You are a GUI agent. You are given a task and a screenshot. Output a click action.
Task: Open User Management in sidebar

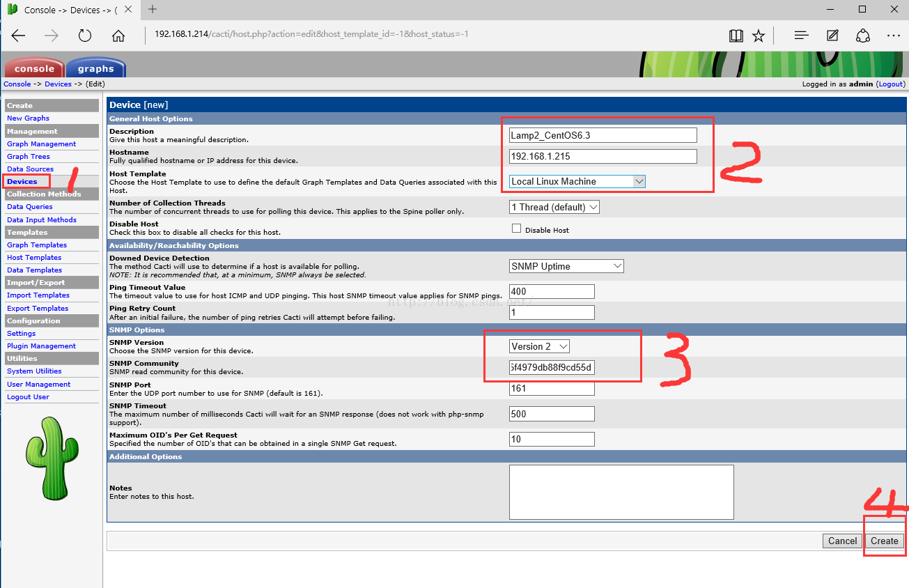(38, 384)
